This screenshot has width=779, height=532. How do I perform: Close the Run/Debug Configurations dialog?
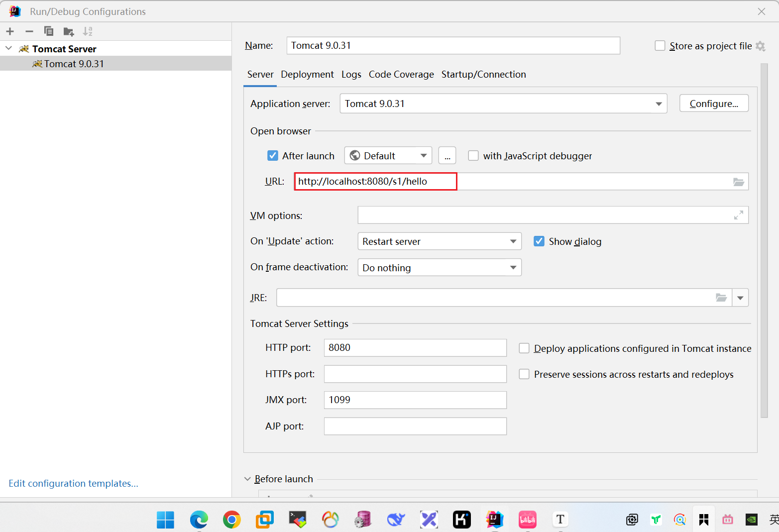762,11
